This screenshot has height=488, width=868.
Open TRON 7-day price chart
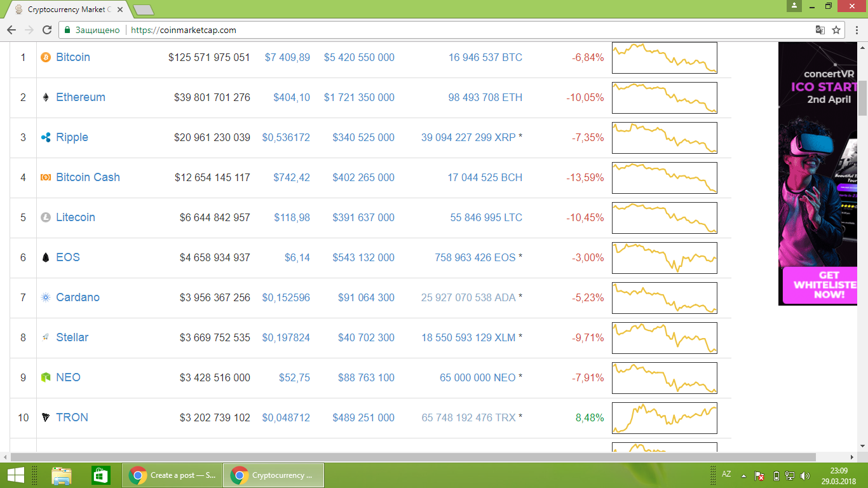point(664,418)
